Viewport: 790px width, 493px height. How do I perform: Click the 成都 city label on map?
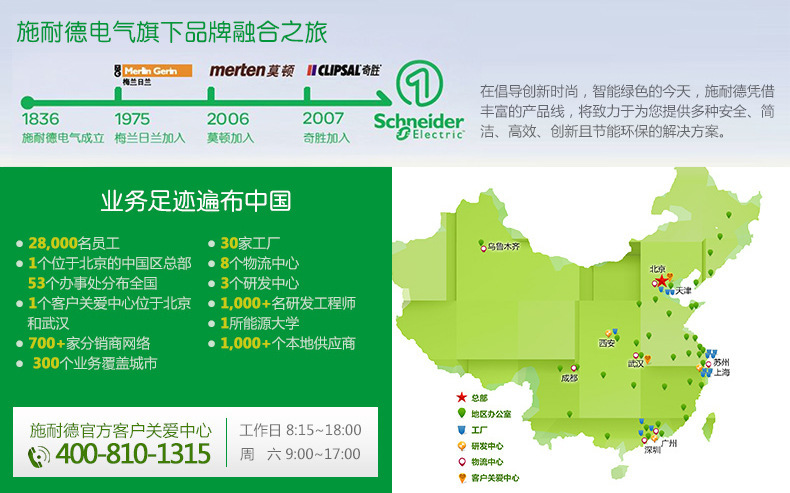click(569, 378)
